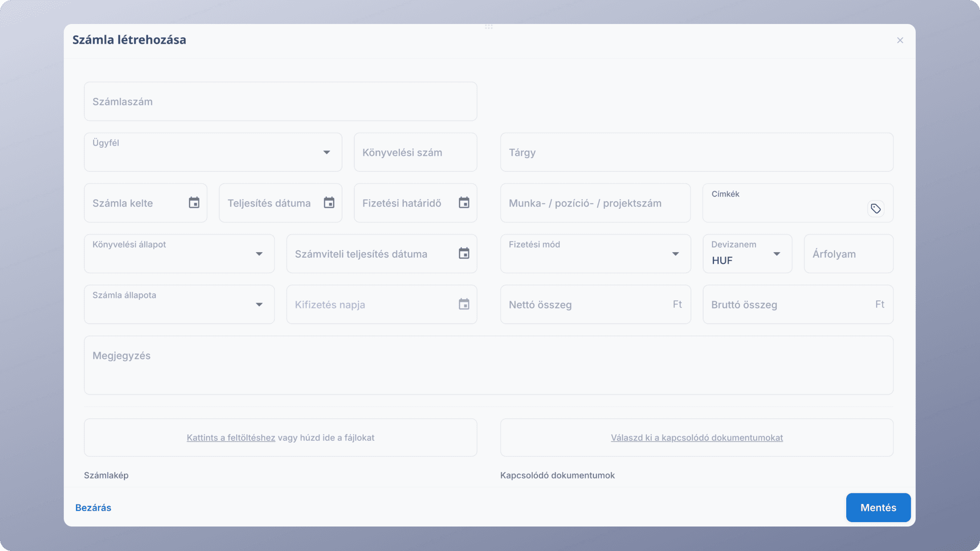980x551 pixels.
Task: Focus the Bruttó összeg field
Action: tap(798, 304)
